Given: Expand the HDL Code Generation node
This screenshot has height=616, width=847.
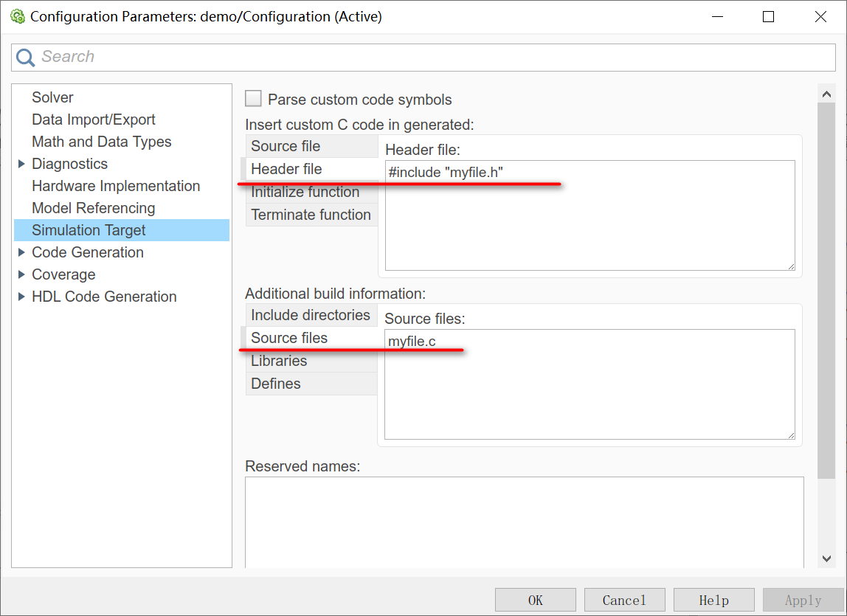Looking at the screenshot, I should click(21, 297).
